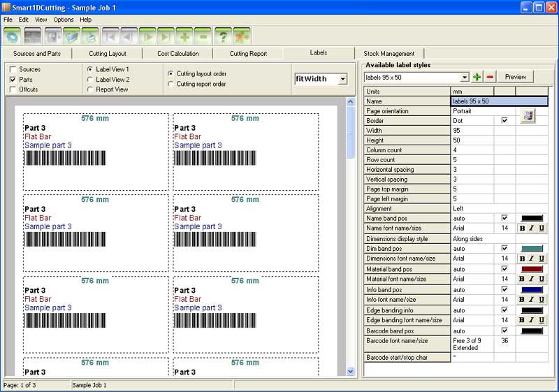
Task: Open the fitWidth zoom dropdown
Action: (342, 79)
